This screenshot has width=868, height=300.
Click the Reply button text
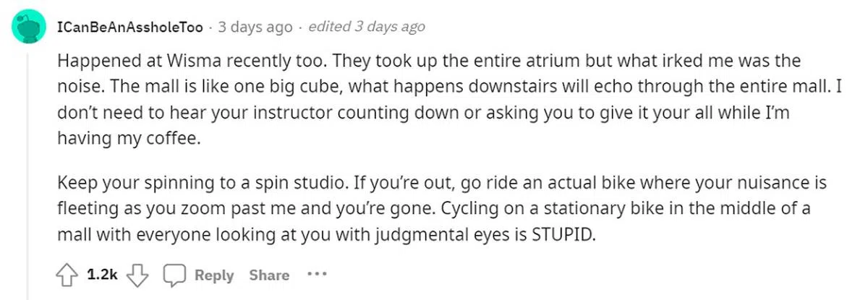point(213,275)
